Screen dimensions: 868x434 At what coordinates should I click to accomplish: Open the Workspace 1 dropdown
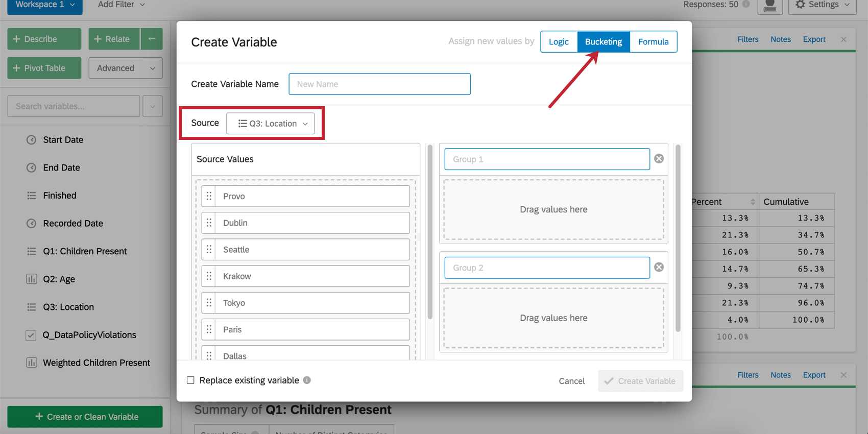coord(45,5)
